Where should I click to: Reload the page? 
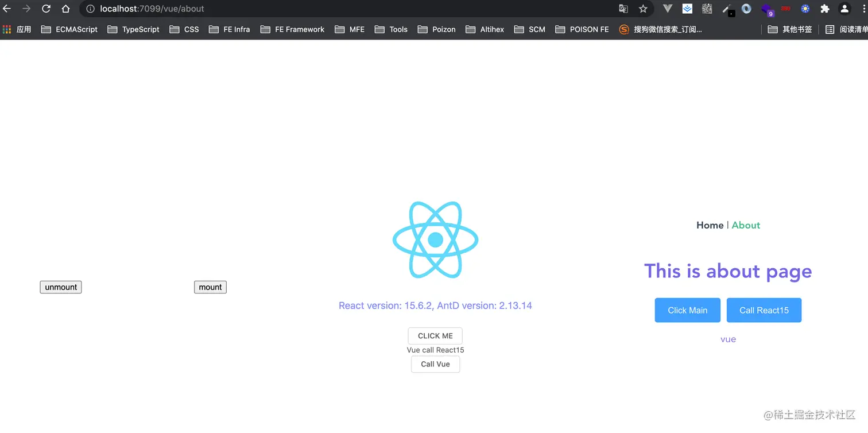coord(46,9)
